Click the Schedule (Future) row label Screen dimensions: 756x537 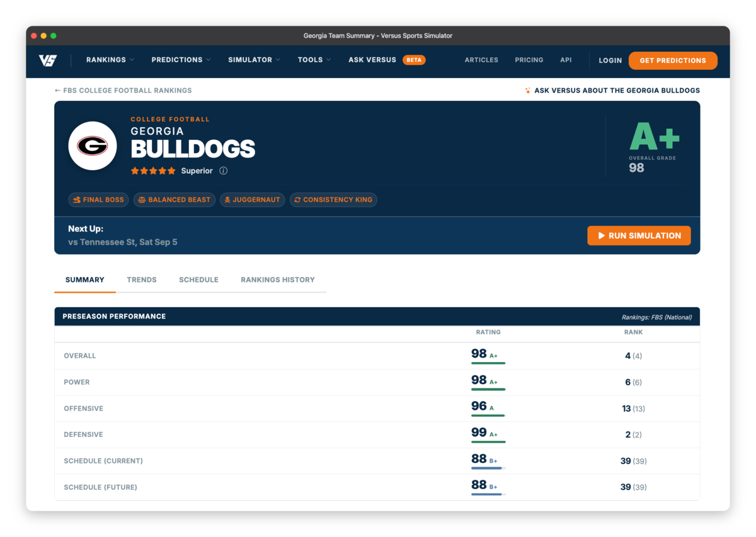click(x=101, y=487)
